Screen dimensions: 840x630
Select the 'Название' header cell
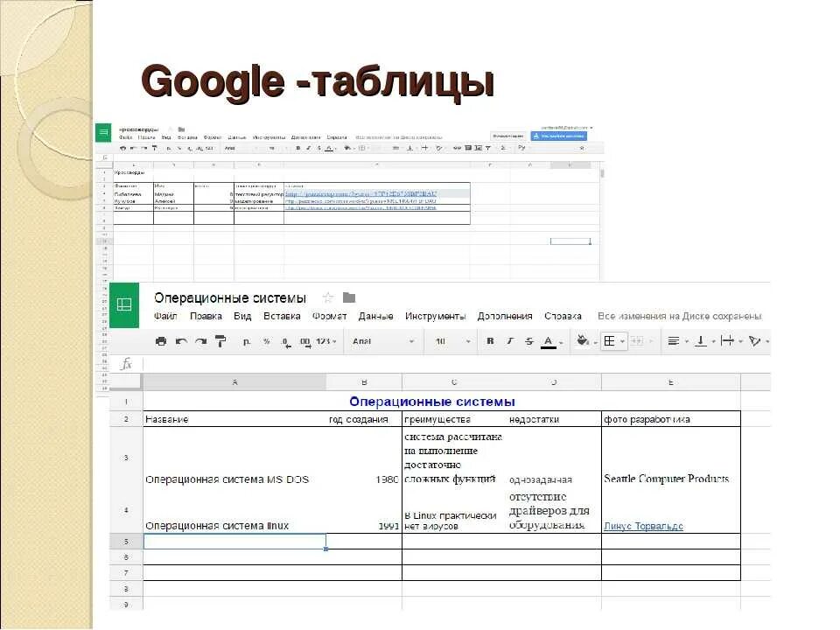(x=234, y=419)
